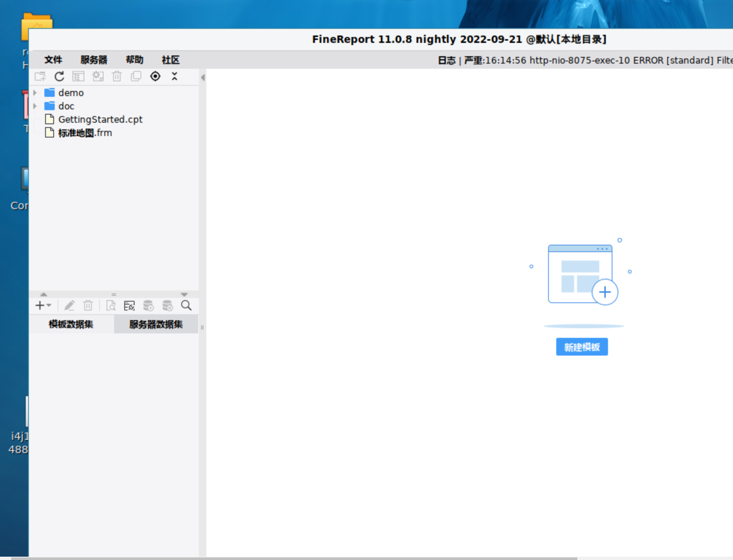This screenshot has height=560, width=733.
Task: Select GettingStarted.cpt in file tree
Action: pos(100,119)
